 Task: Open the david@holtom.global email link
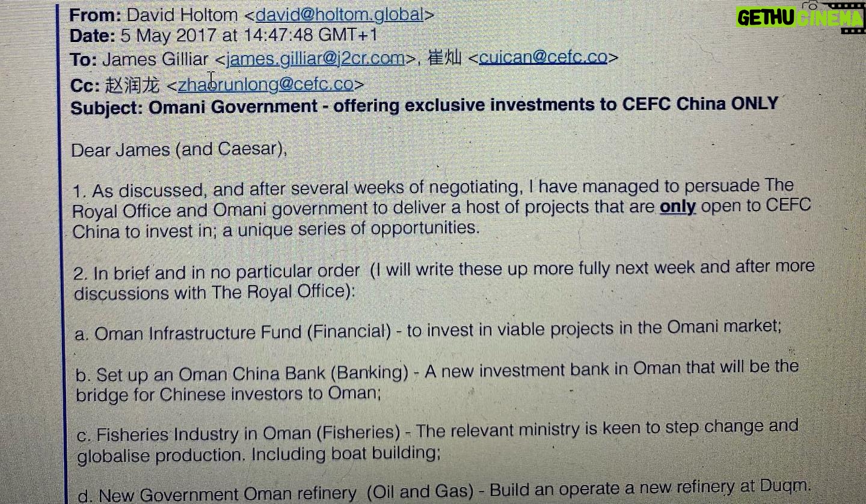click(x=340, y=14)
